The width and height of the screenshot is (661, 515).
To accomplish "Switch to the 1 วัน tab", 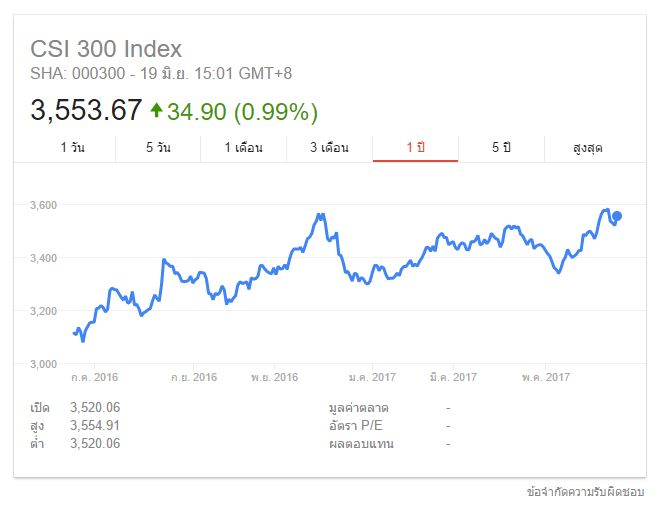I will (x=72, y=148).
